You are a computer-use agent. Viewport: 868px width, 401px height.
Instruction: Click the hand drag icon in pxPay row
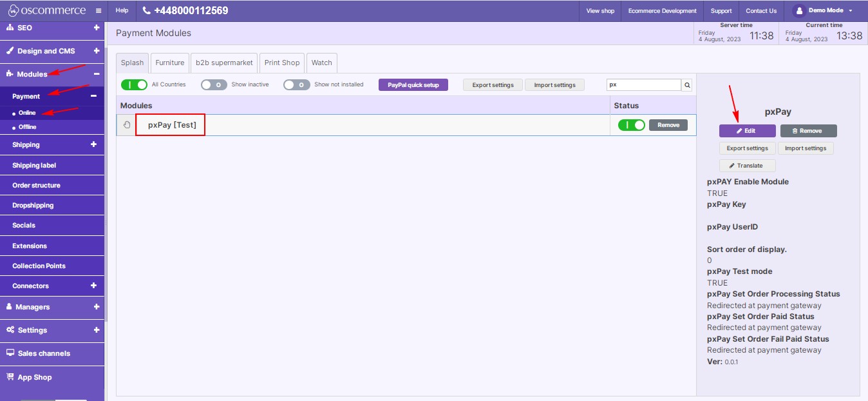coord(127,125)
